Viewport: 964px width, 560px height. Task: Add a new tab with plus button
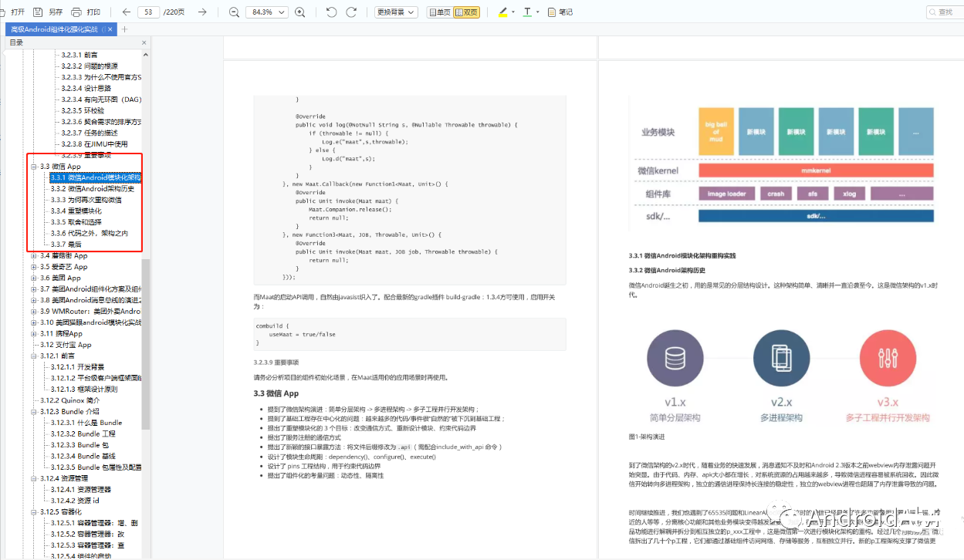(125, 29)
